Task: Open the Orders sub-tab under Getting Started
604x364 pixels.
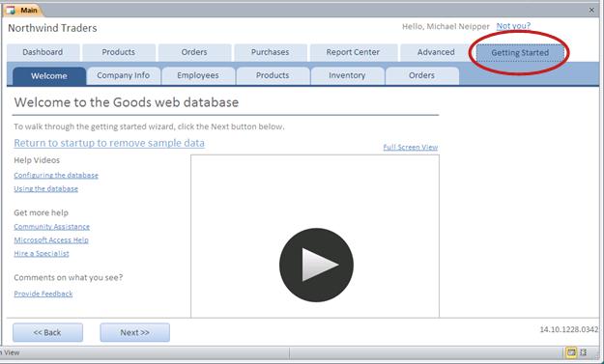Action: [421, 76]
